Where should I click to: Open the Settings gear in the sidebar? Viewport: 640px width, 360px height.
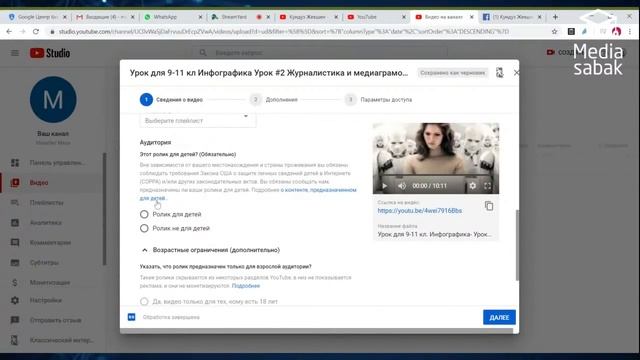(15, 300)
